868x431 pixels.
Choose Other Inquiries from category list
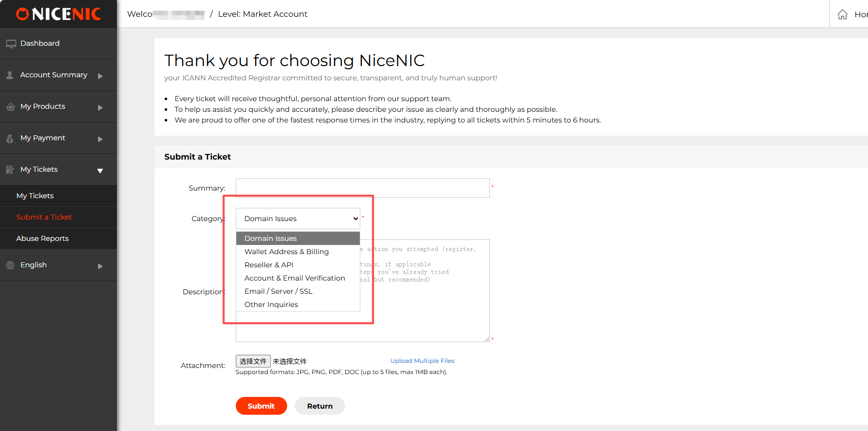271,304
